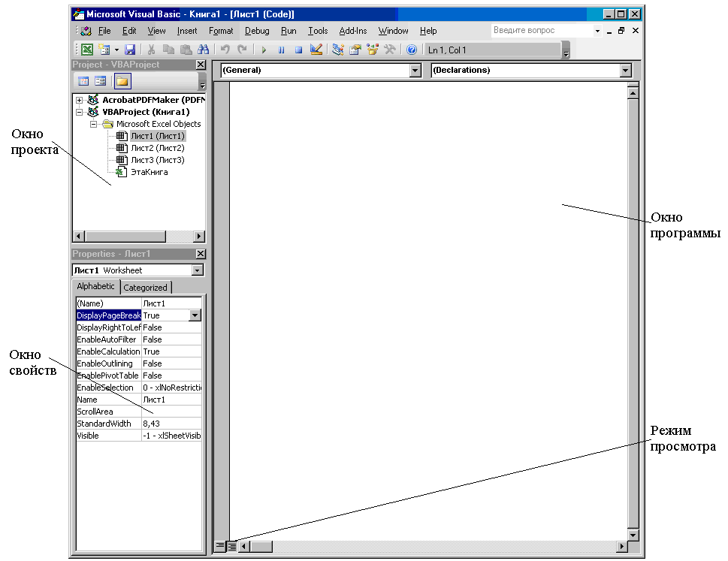728x561 pixels.
Task: Click the Cut (scissors) icon
Action: (x=151, y=50)
